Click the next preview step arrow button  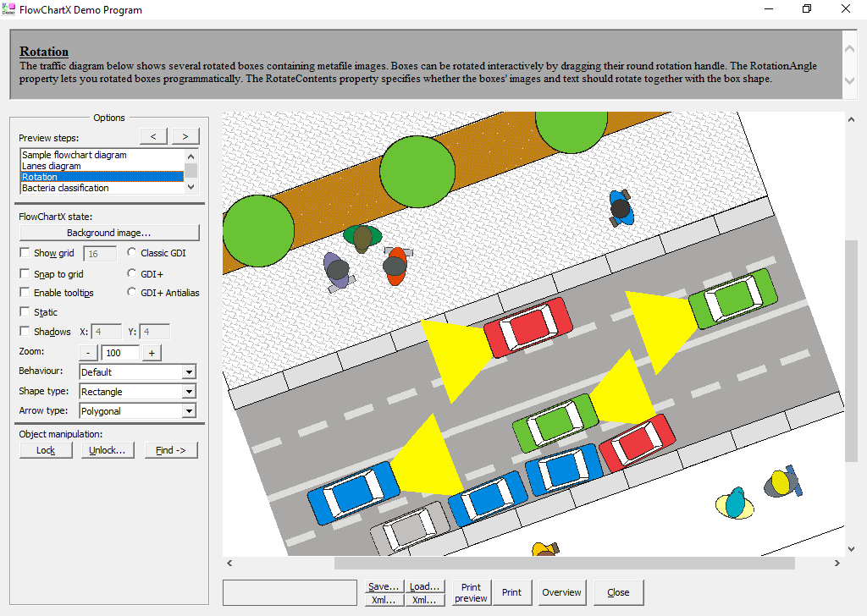coord(184,135)
